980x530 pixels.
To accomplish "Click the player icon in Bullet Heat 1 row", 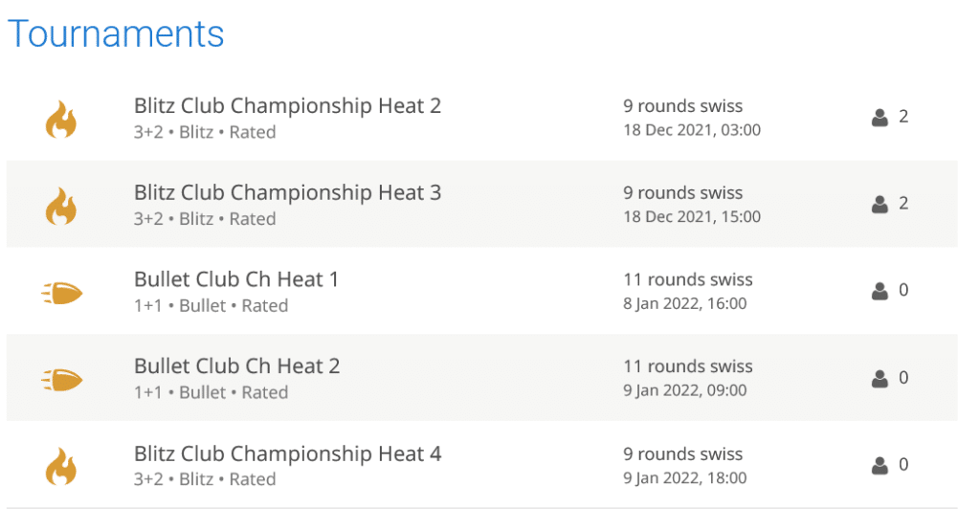I will click(x=880, y=291).
